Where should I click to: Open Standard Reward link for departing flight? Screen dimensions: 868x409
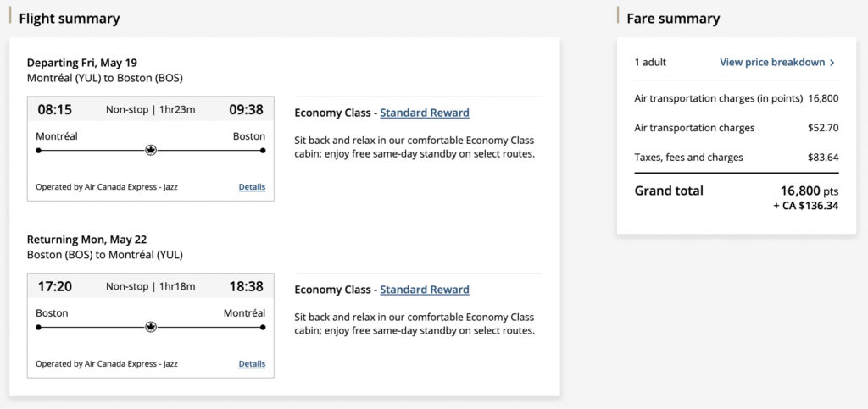[425, 113]
